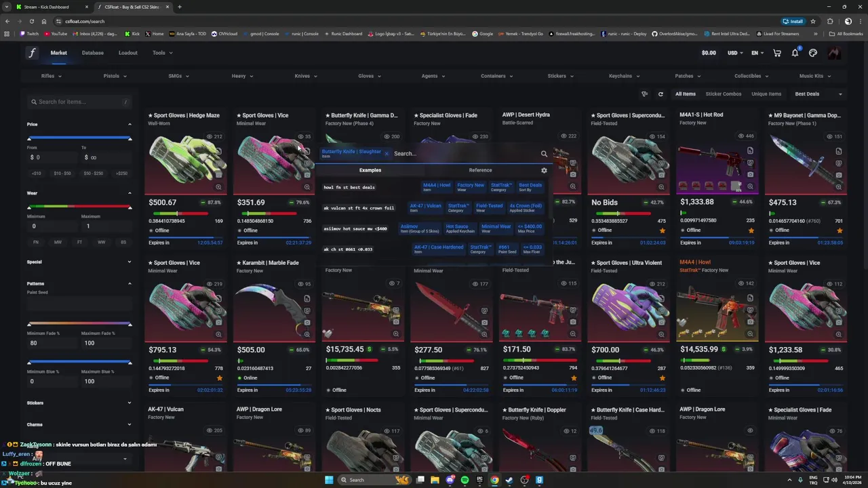The width and height of the screenshot is (868, 488).
Task: Refresh the market listings
Action: click(660, 94)
